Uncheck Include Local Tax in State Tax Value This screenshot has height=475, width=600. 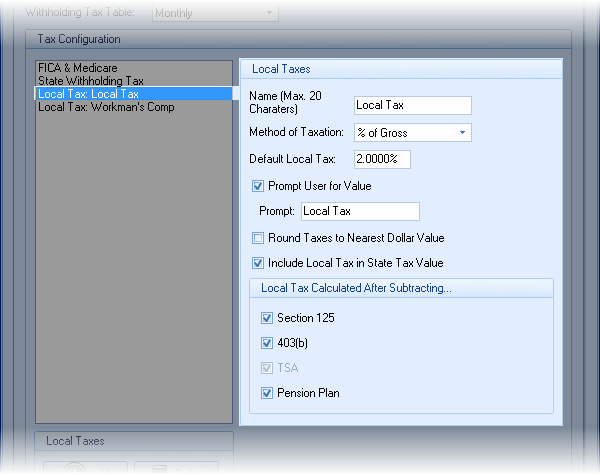click(x=259, y=263)
